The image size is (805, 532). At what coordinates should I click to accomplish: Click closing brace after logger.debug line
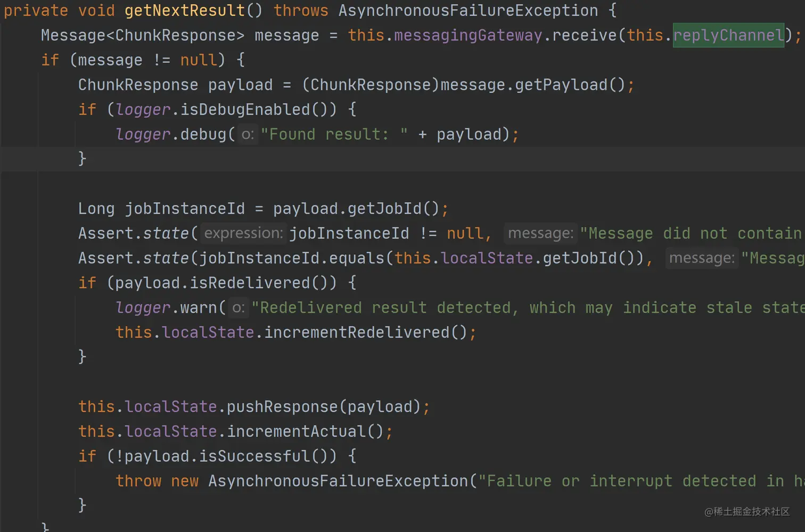[82, 159]
